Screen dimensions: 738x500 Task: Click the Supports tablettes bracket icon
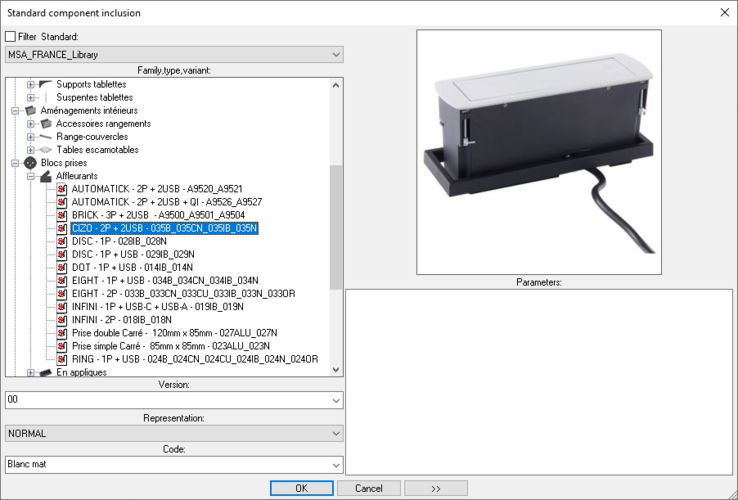pyautogui.click(x=45, y=85)
